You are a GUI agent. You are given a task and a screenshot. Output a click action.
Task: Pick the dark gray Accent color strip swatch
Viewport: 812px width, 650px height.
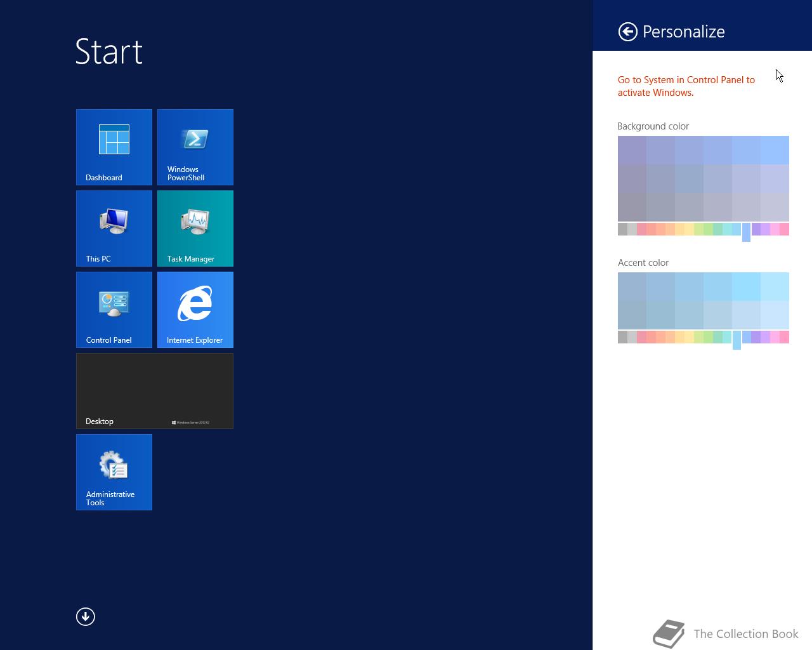click(622, 337)
